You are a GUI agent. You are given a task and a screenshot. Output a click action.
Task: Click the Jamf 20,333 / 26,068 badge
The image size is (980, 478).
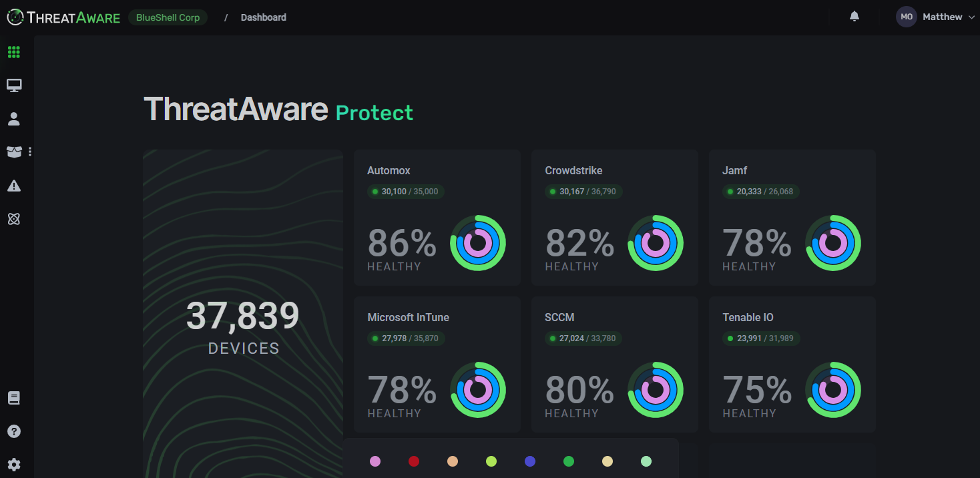(761, 192)
